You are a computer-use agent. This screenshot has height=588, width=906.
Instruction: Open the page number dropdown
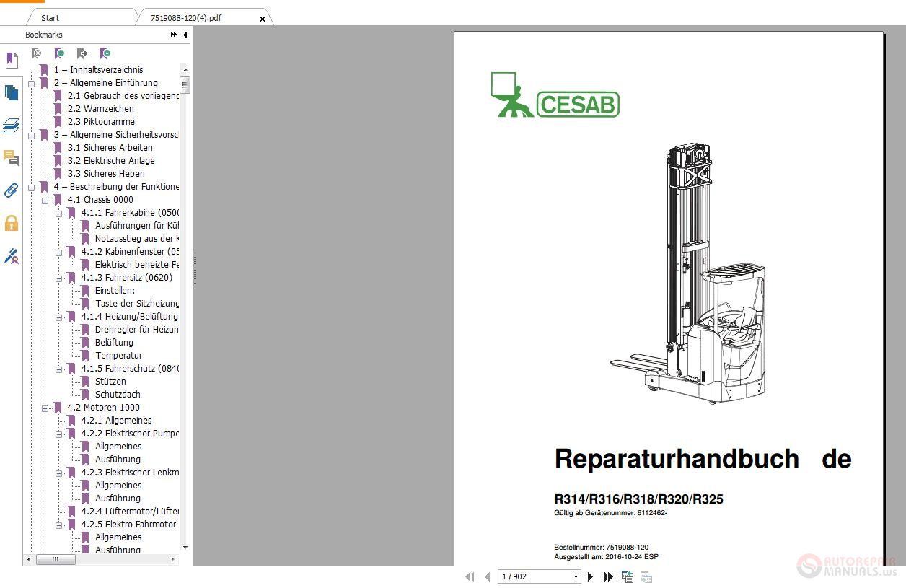point(576,576)
